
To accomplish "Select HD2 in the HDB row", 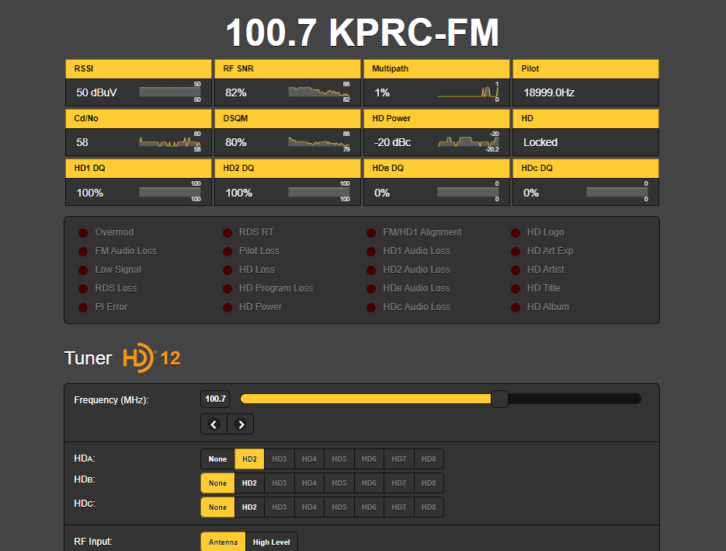I will click(x=249, y=483).
